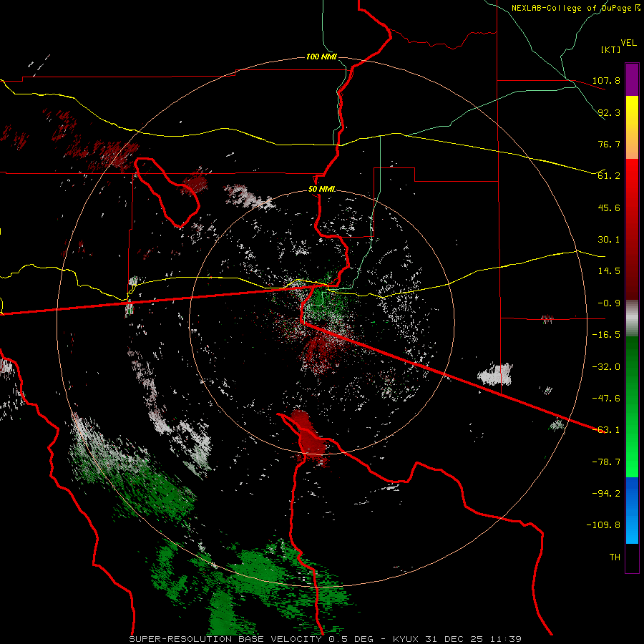Click the purple segment of velocity color bar
Screen dimensions: 644x644
point(632,79)
